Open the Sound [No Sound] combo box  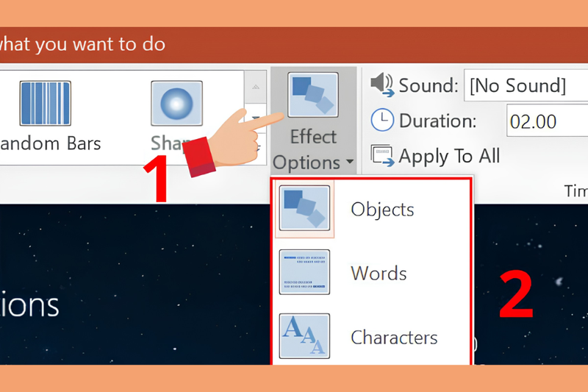click(526, 85)
